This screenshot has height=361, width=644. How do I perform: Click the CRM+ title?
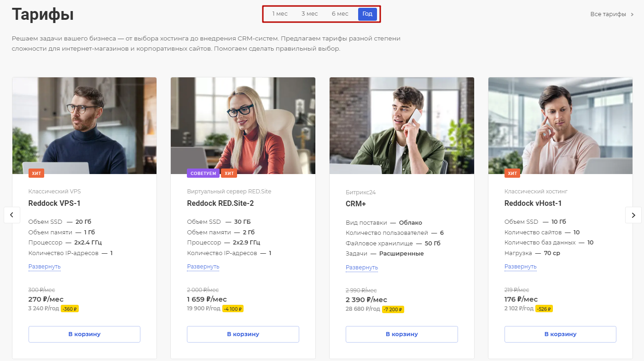[356, 204]
